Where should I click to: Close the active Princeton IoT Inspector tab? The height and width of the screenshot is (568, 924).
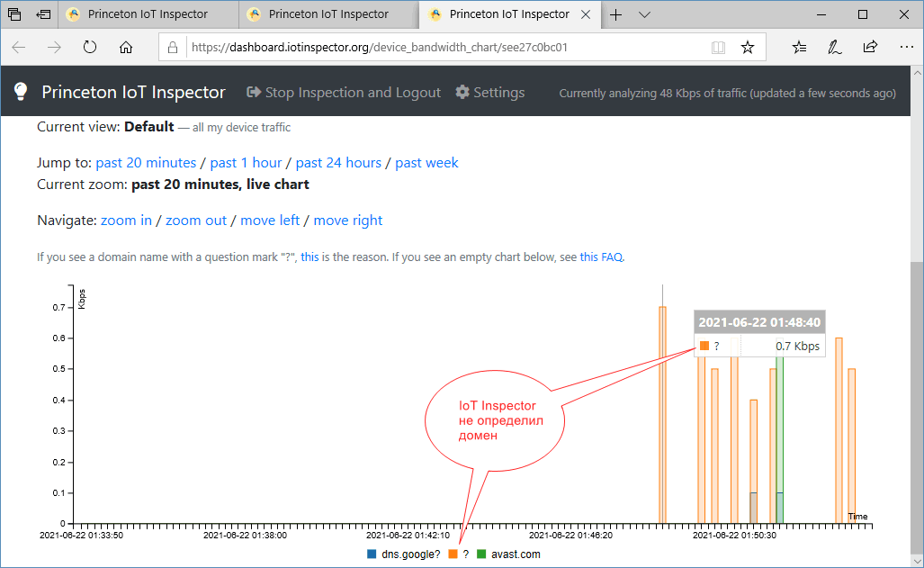point(586,14)
